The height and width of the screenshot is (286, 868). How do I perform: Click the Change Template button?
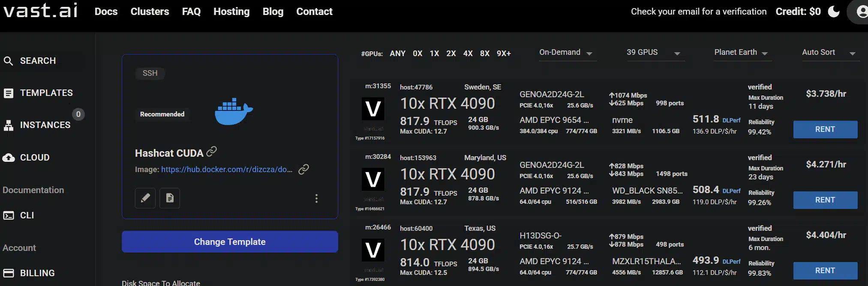[x=230, y=242]
